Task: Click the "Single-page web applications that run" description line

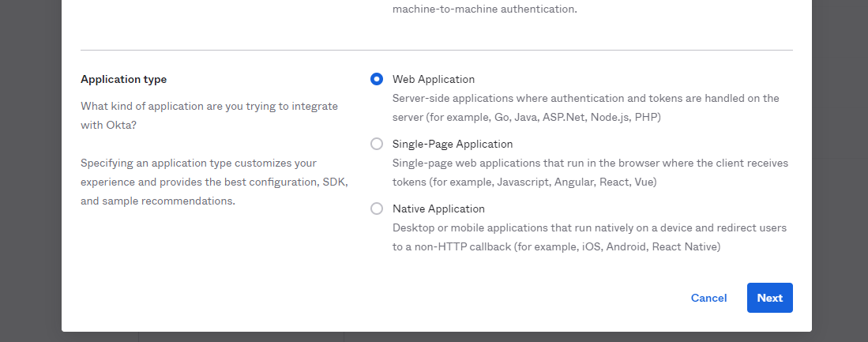Action: pos(590,163)
